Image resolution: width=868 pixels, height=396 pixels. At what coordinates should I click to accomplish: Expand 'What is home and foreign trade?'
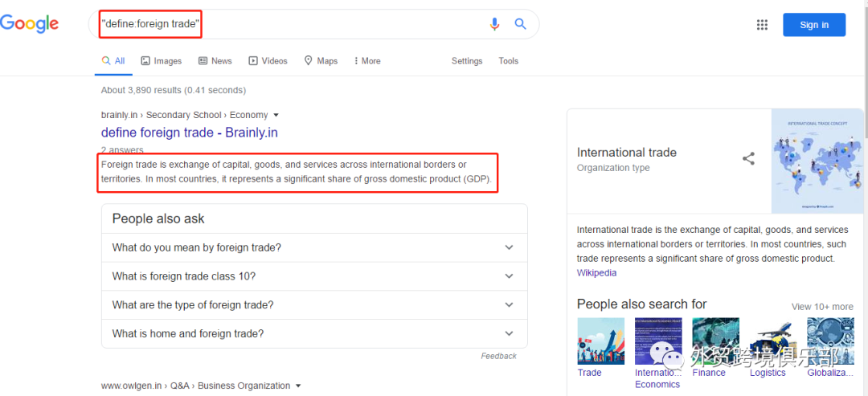coord(314,333)
